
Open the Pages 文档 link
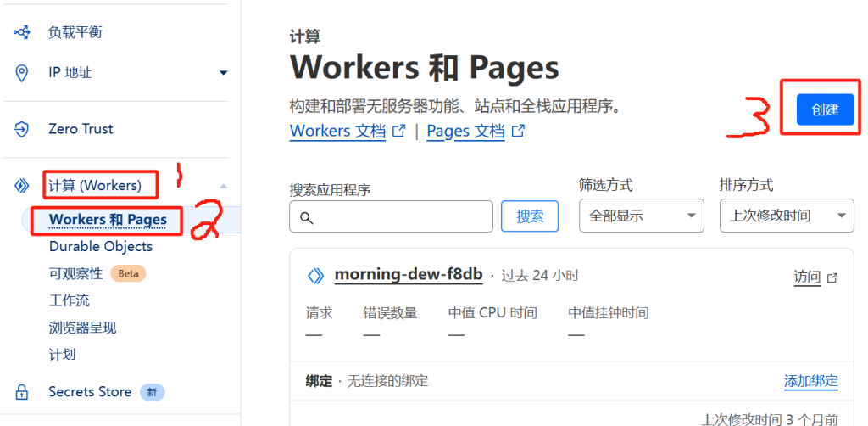[465, 132]
